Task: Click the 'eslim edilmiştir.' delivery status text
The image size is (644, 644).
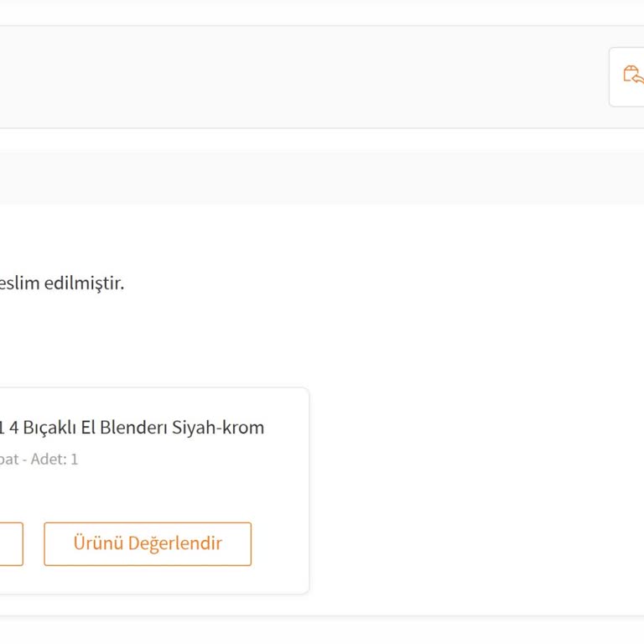Action: point(62,283)
